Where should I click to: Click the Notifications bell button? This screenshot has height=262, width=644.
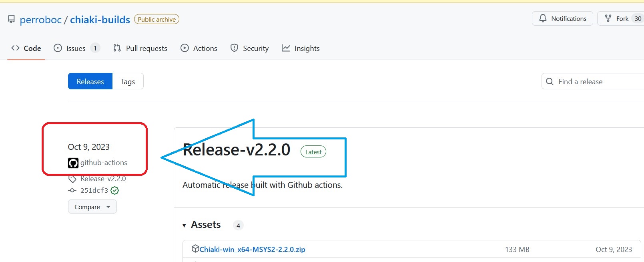[x=562, y=18]
